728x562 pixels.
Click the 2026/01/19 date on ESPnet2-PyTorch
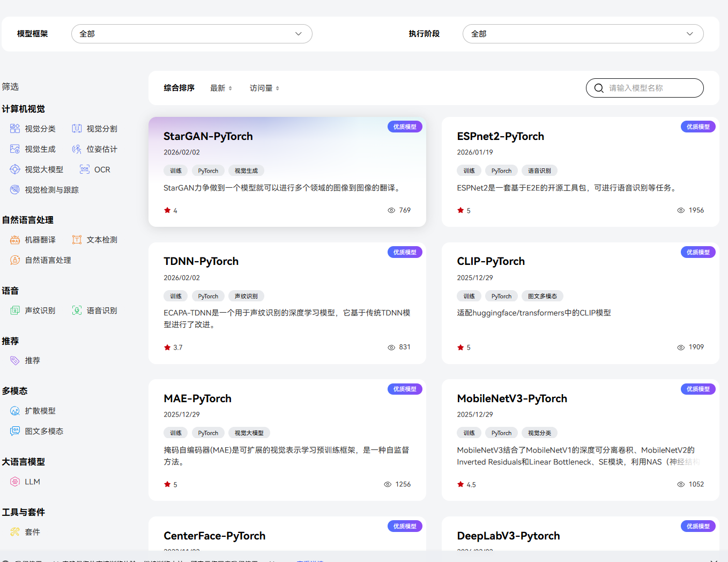pos(475,152)
